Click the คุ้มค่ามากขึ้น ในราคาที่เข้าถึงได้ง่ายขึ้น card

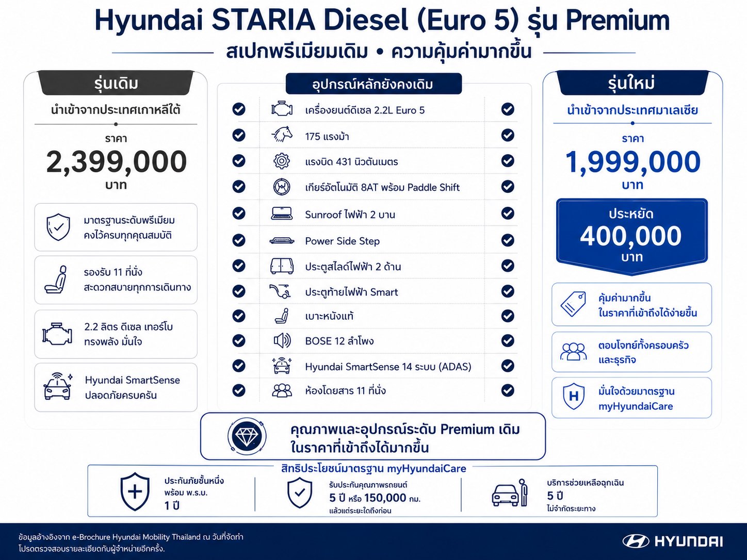click(631, 304)
